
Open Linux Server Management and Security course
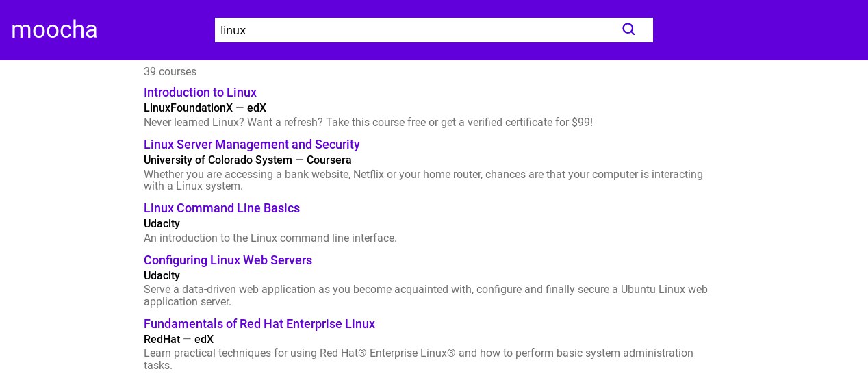[251, 145]
